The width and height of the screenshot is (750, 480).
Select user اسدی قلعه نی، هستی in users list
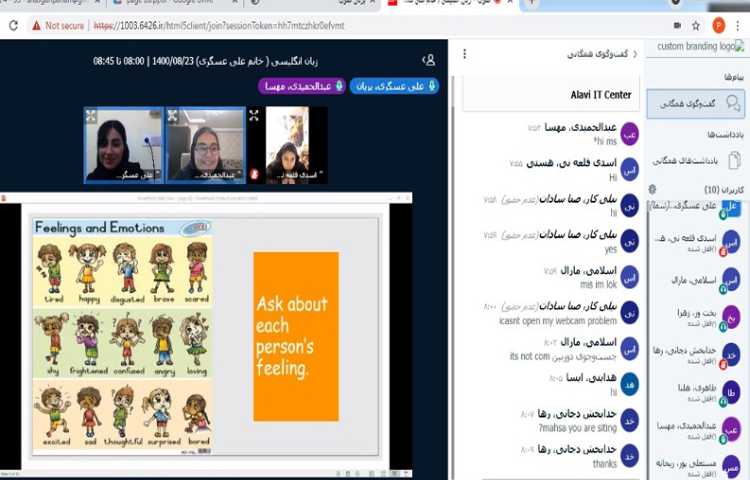point(696,243)
